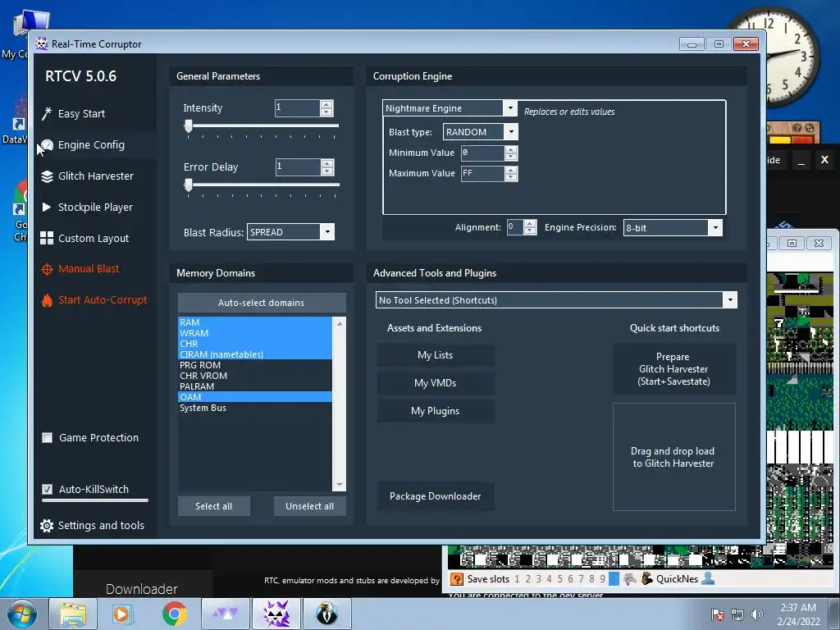Open Blast type RANDOM dropdown
This screenshot has width=840, height=630.
click(x=511, y=132)
